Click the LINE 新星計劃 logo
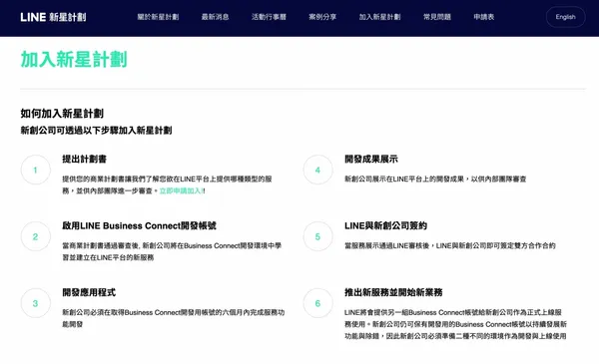 coord(53,17)
